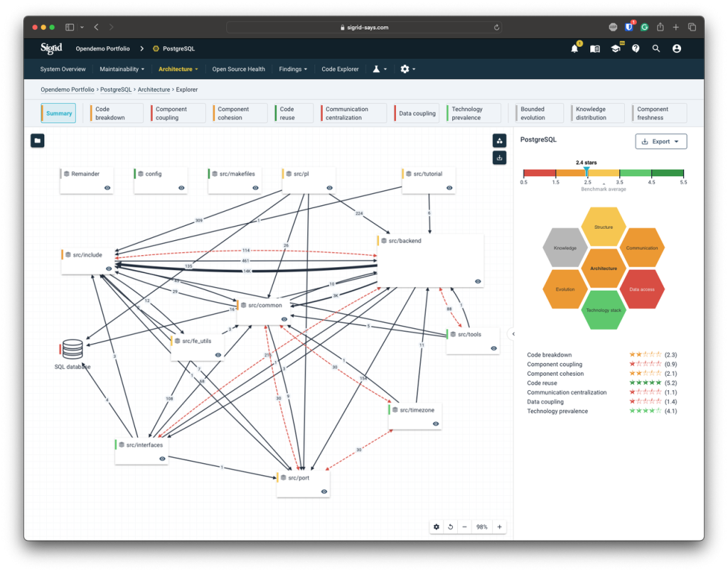Open the settings gear dropdown in navbar
The image size is (728, 572).
click(407, 69)
